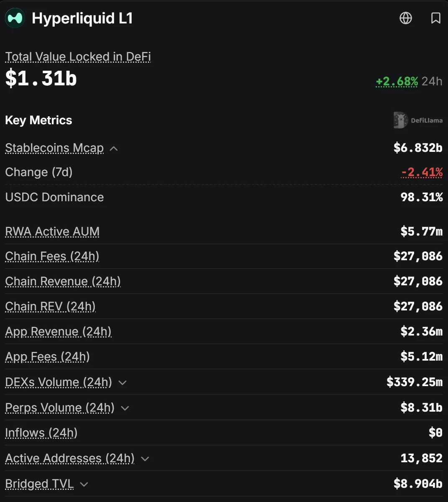The image size is (448, 502).
Task: Select the $27,086 Chain REV value
Action: [x=418, y=306]
